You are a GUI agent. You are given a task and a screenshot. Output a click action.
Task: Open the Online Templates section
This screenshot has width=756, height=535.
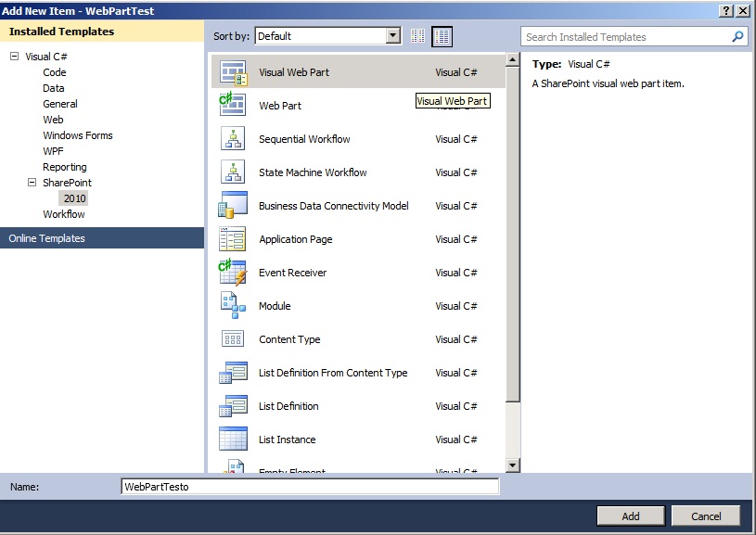point(46,238)
